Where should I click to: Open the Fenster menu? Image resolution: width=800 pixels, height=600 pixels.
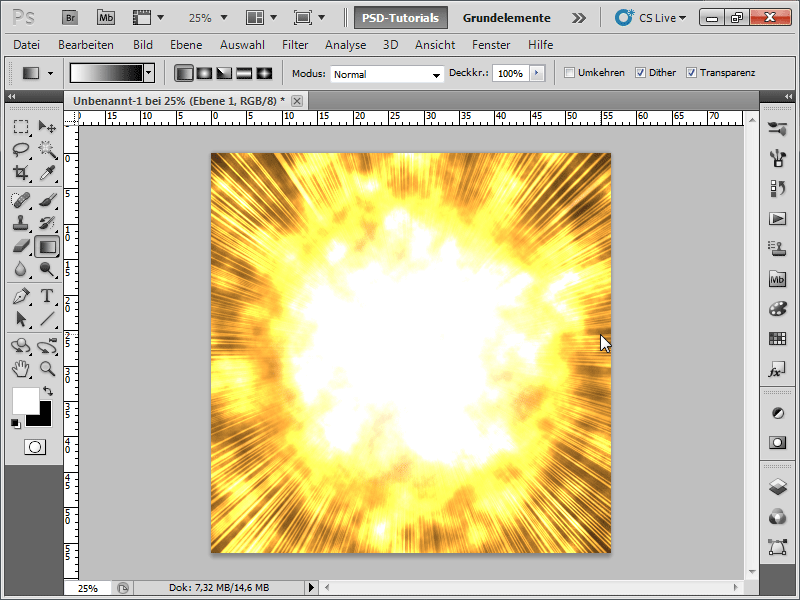pos(491,45)
